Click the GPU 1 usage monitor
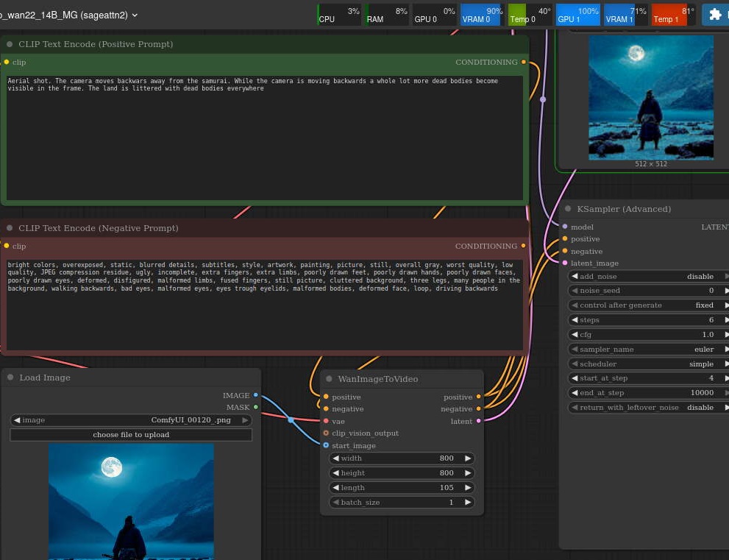The image size is (729, 560). (x=578, y=15)
